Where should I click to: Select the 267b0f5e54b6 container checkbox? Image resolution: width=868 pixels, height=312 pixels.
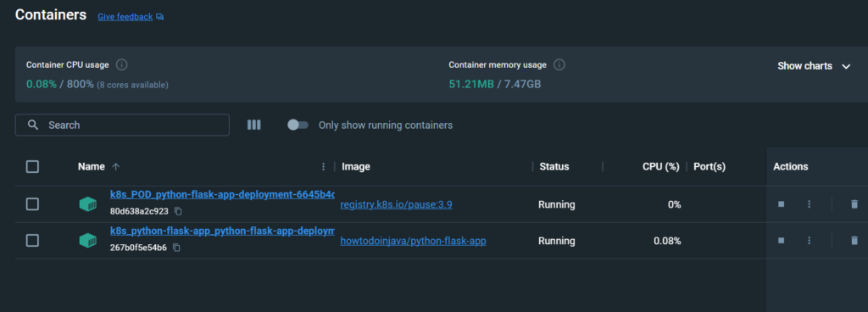[33, 241]
